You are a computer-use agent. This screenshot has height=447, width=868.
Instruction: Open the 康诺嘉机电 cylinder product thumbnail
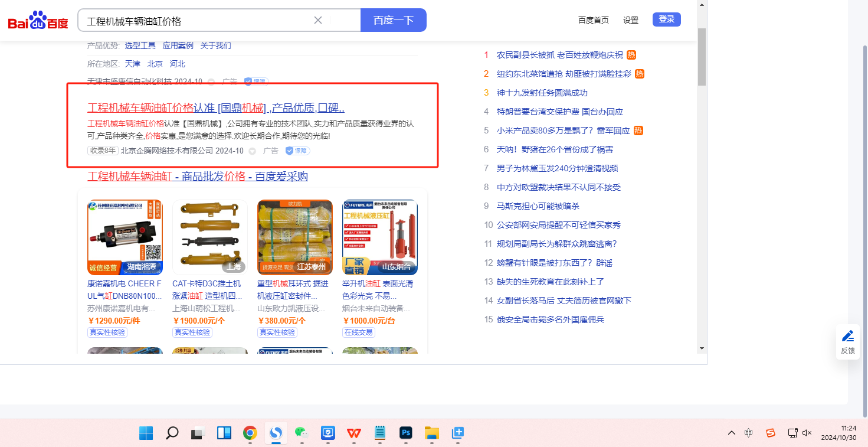coord(125,237)
